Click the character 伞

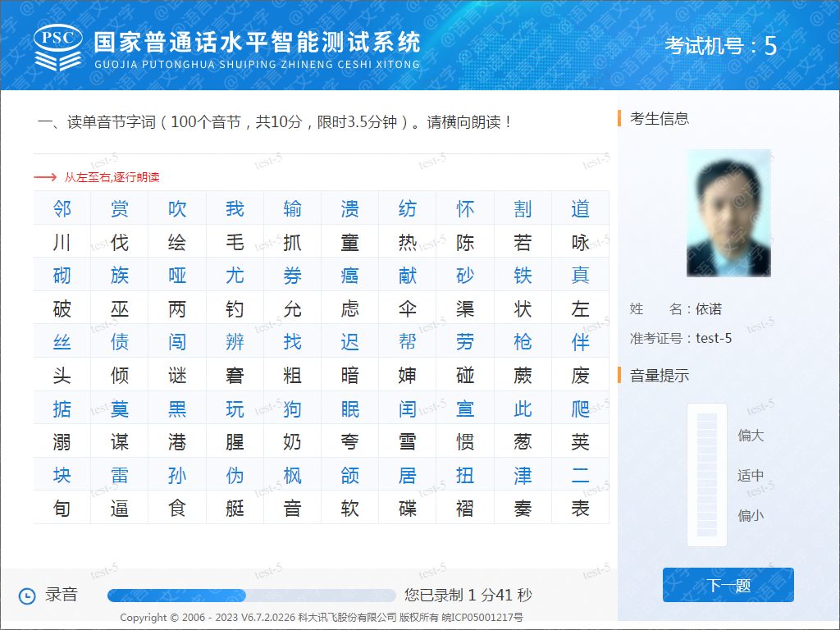tap(408, 308)
